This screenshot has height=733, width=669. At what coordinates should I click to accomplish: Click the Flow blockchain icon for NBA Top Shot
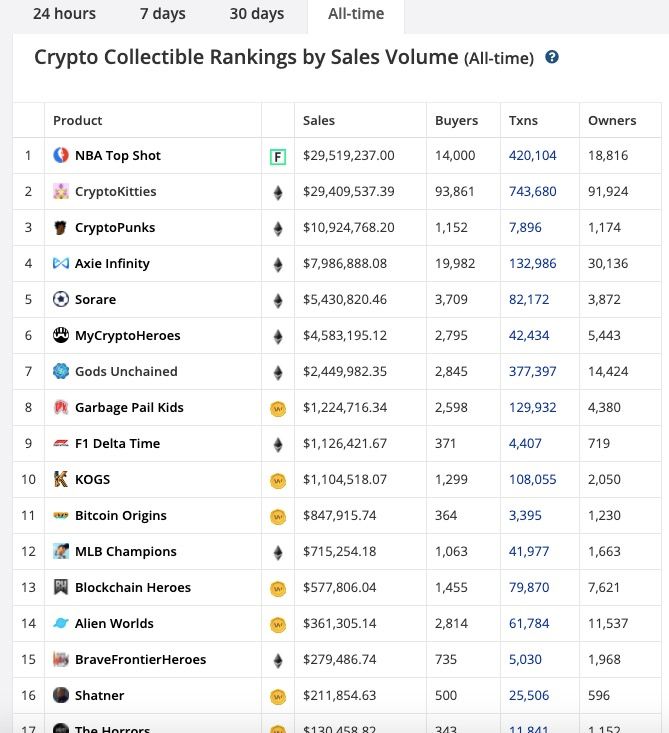278,156
